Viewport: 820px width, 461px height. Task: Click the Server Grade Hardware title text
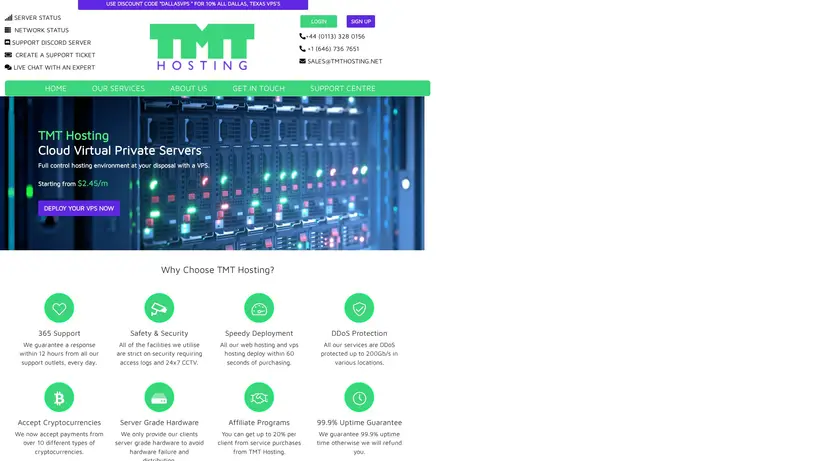point(159,422)
